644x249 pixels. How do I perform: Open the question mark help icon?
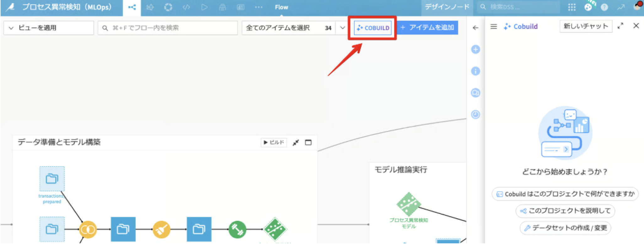click(604, 7)
